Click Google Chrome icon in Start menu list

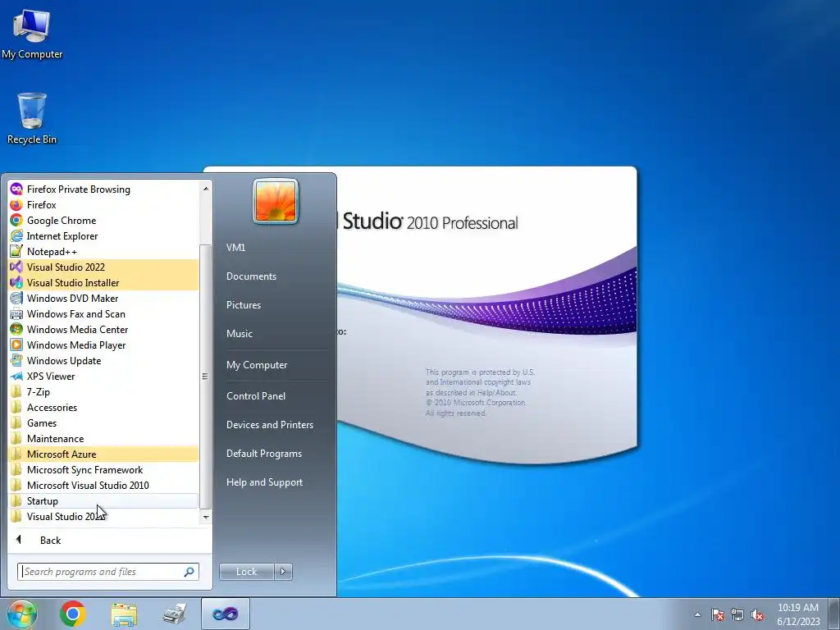(16, 220)
